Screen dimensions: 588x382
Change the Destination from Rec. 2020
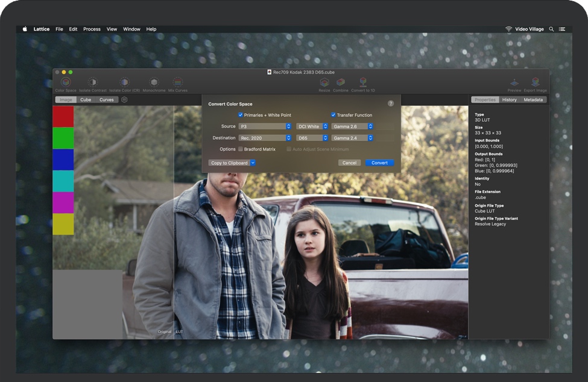[265, 137]
